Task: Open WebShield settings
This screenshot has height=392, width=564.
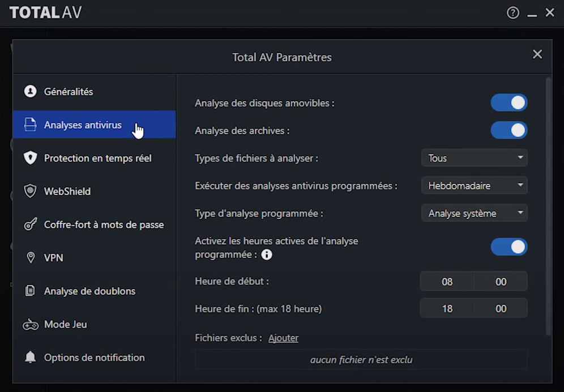Action: [94, 191]
